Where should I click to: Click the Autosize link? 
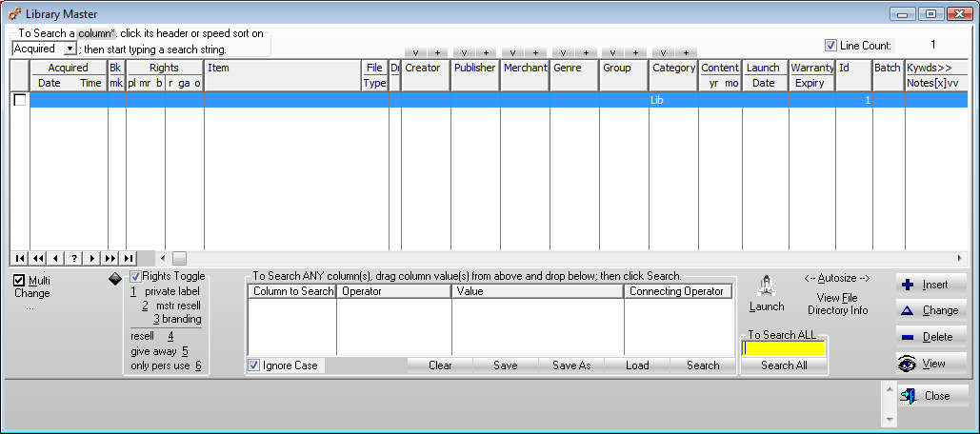[x=837, y=279]
